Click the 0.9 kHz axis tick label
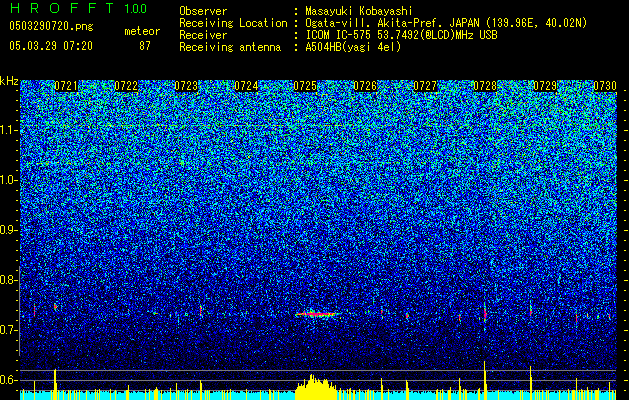 (7, 230)
